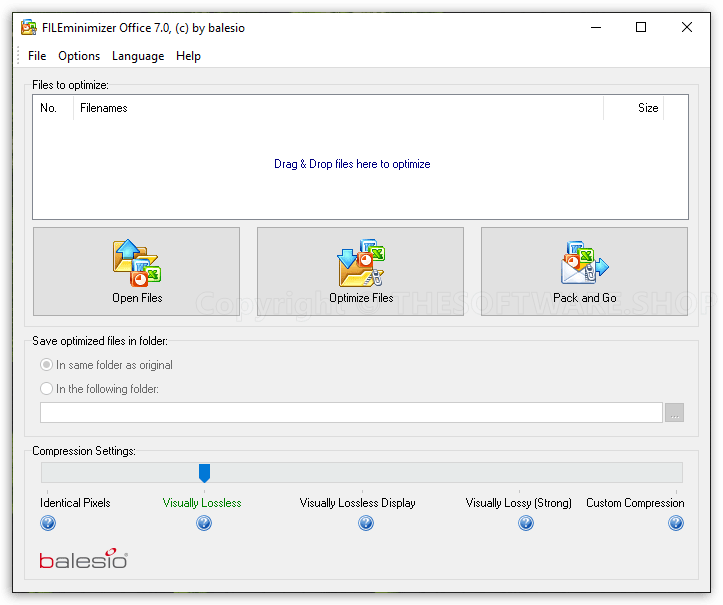Close the FILEminimizer window
This screenshot has width=723, height=605.
(x=687, y=28)
